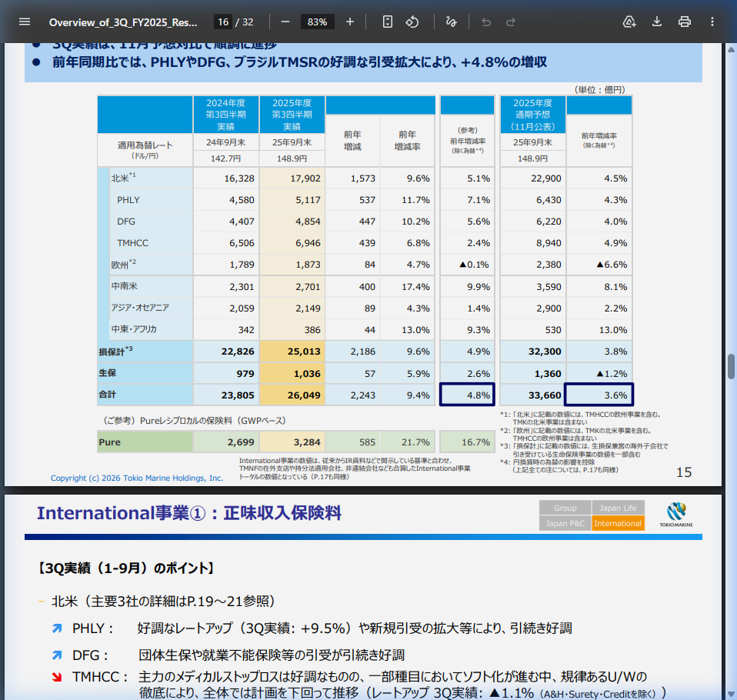Click the scrollbar down arrow
Image resolution: width=737 pixels, height=700 pixels.
click(732, 695)
